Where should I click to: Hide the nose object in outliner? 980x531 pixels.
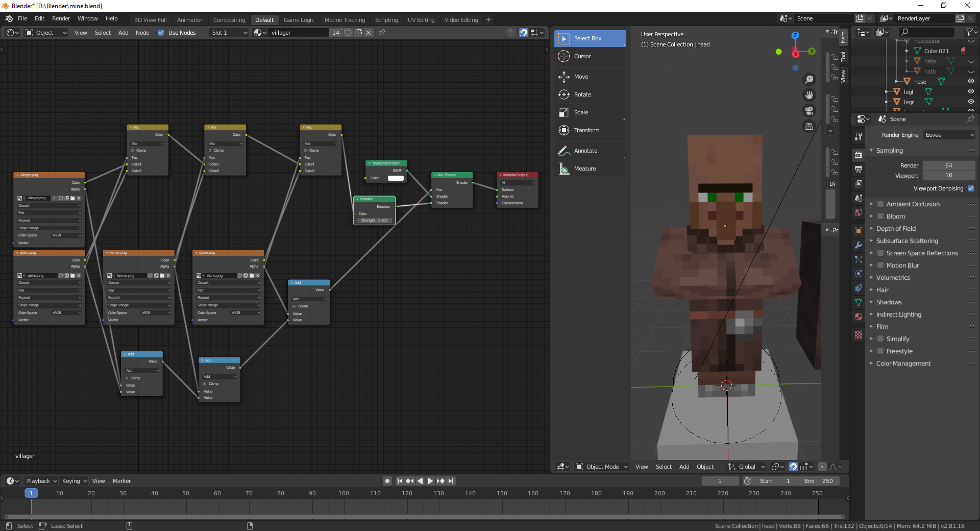971,82
